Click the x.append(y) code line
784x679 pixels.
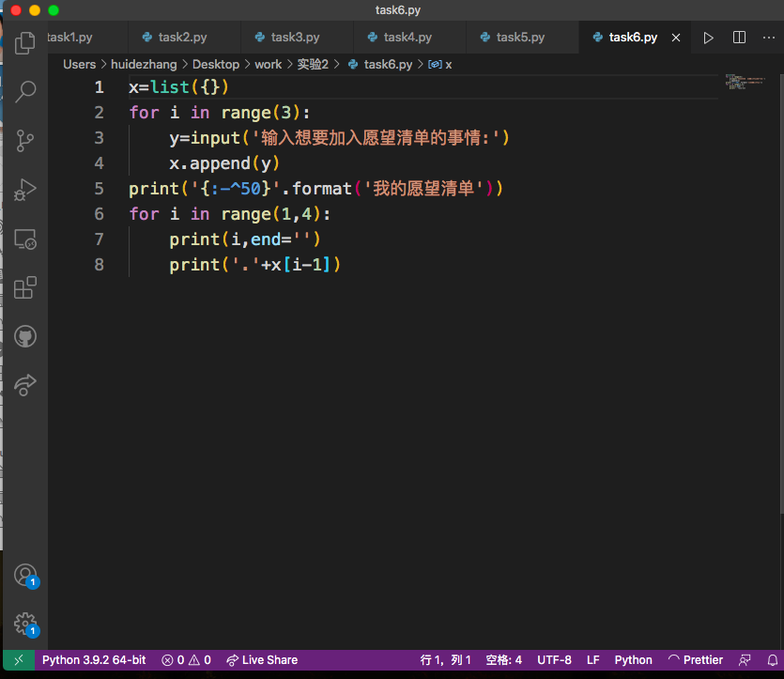click(x=224, y=163)
